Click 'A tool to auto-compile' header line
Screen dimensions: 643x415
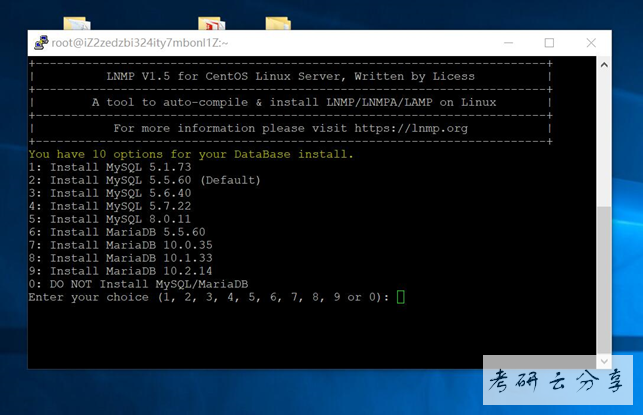pos(294,102)
